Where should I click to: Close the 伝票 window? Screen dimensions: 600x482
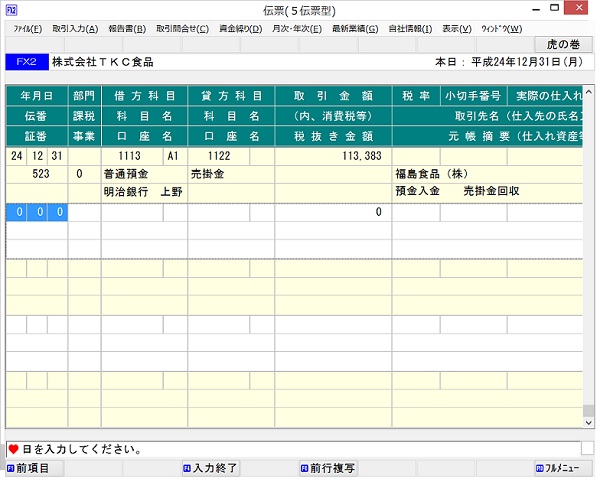576,8
